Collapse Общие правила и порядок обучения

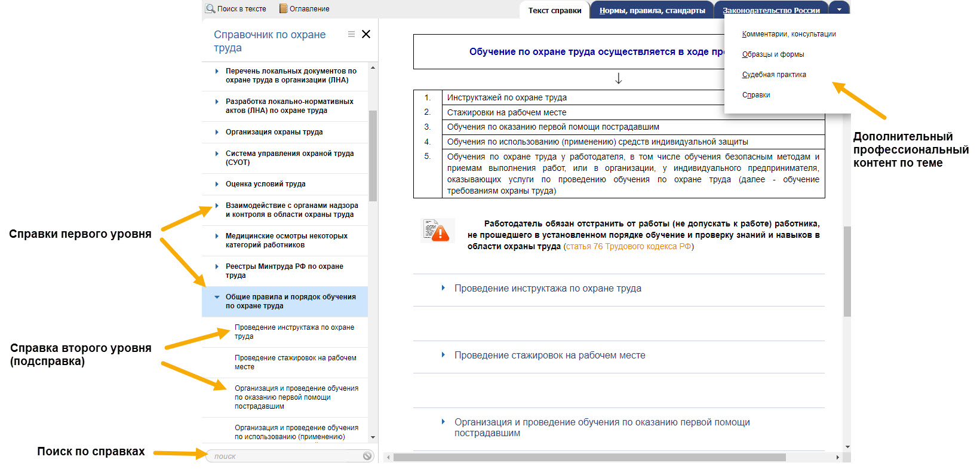click(x=217, y=297)
